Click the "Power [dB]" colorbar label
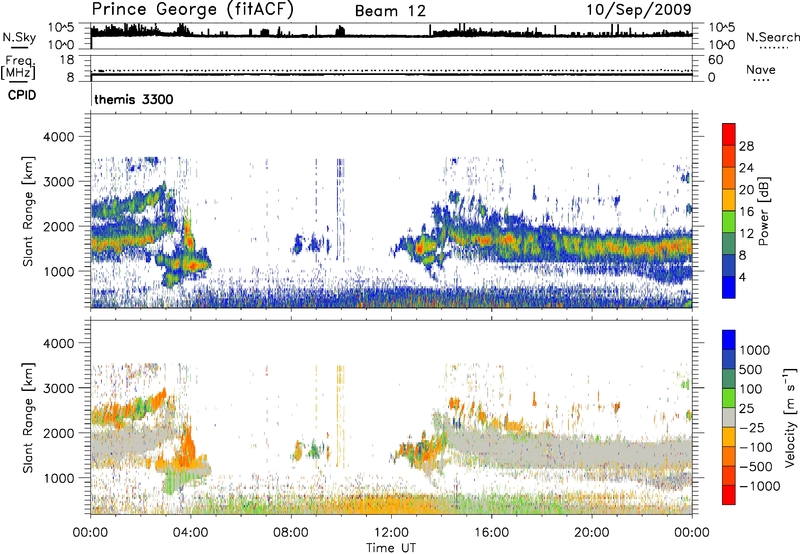The image size is (800, 554). 763,211
